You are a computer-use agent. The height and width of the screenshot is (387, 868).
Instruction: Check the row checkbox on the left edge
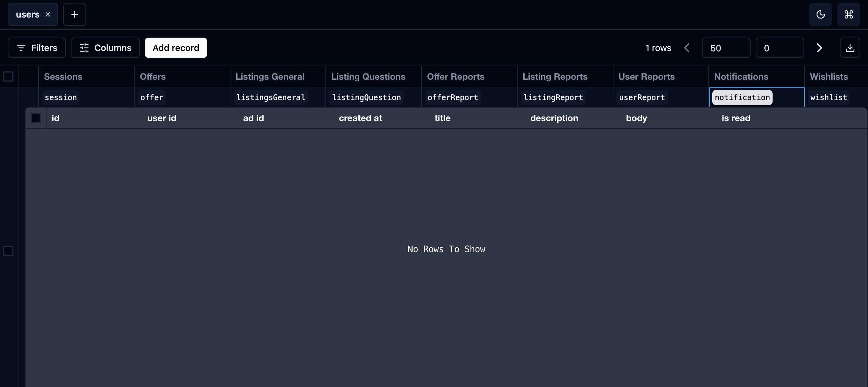(8, 251)
